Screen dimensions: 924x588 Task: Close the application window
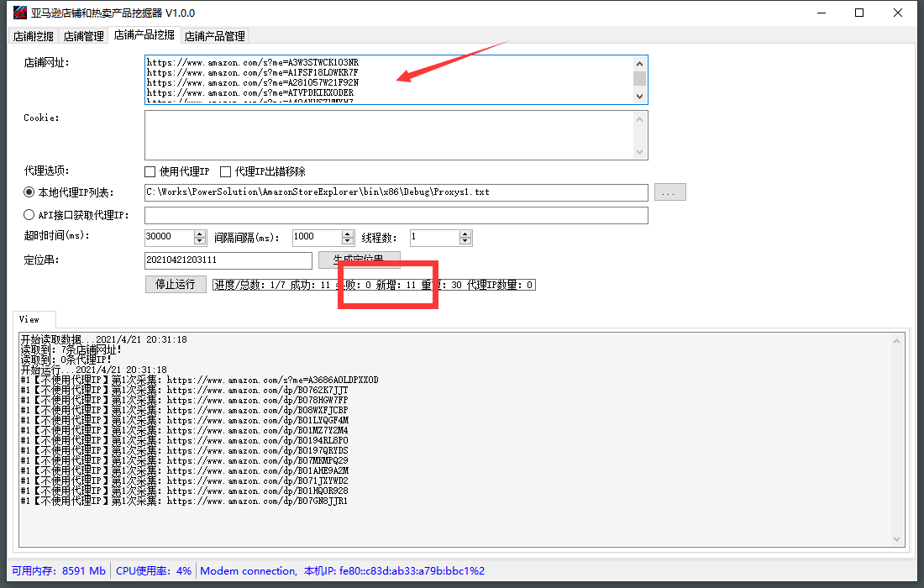pos(897,13)
